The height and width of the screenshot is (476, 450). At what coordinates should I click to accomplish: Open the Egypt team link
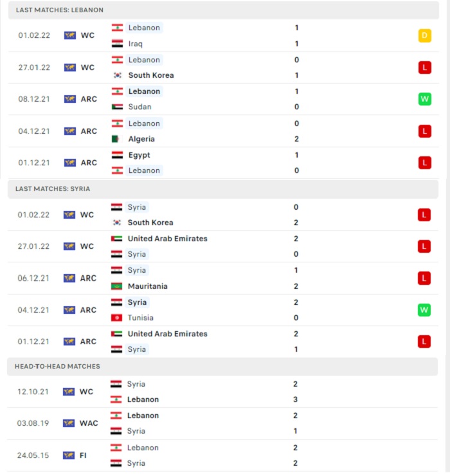click(139, 155)
